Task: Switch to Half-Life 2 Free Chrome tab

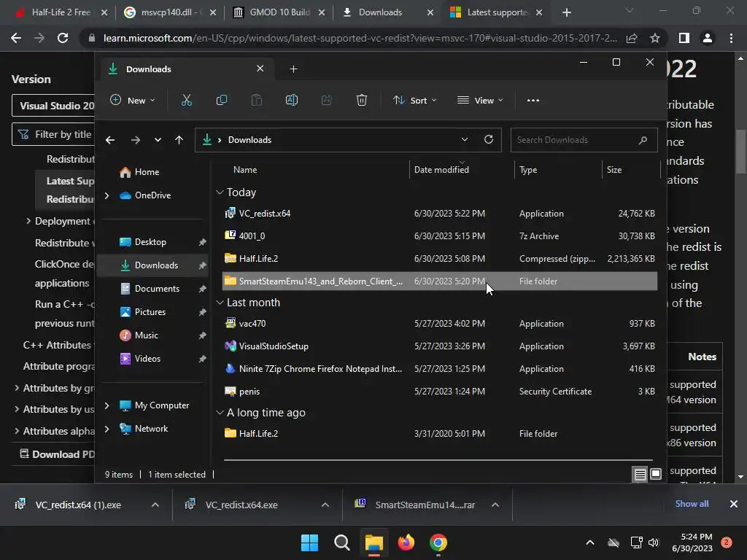Action: (x=61, y=12)
